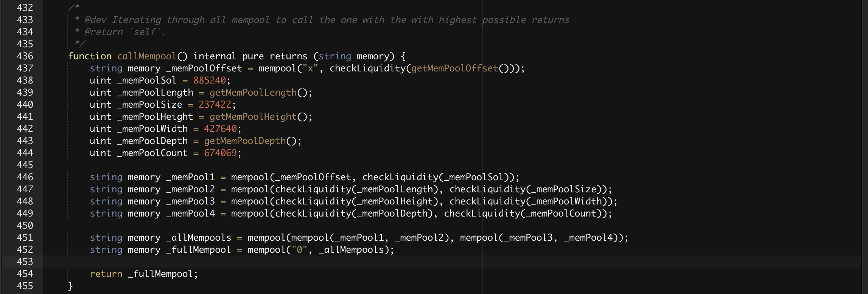Click the closing brace on line 455
This screenshot has height=294, width=868.
coord(70,286)
